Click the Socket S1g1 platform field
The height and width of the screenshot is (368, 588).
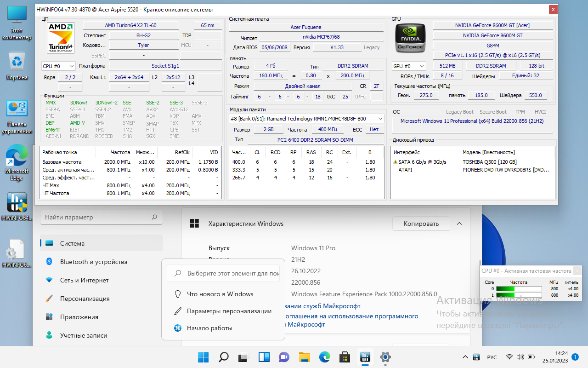pyautogui.click(x=166, y=66)
